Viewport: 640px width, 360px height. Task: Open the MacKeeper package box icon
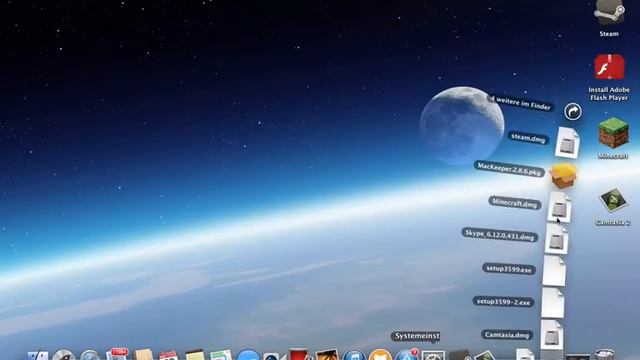click(x=564, y=176)
